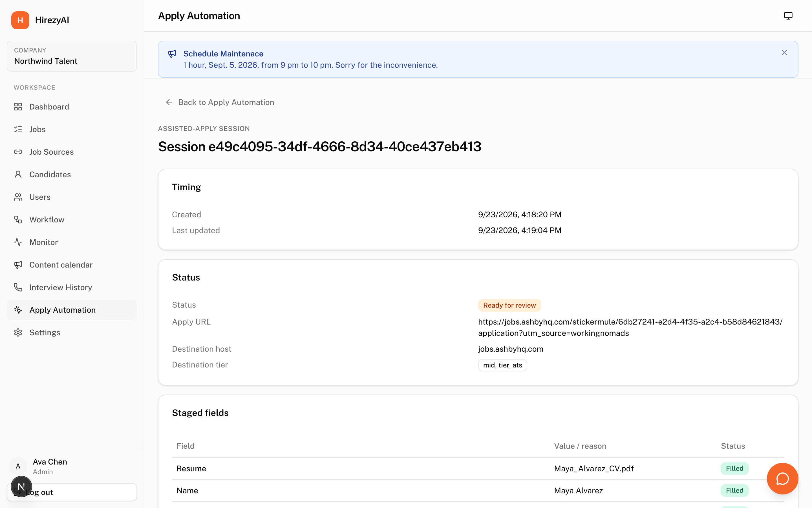The width and height of the screenshot is (812, 508).
Task: Click the Monitor activity pulse icon
Action: point(18,242)
